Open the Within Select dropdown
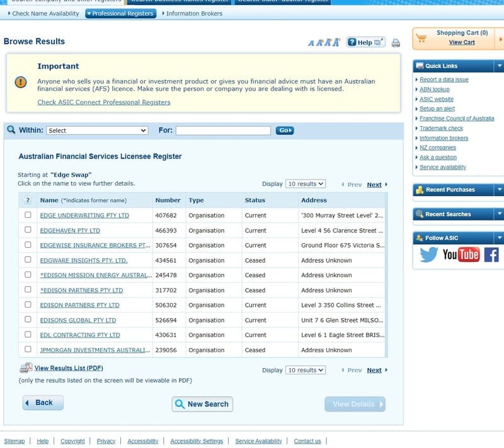 click(x=97, y=130)
